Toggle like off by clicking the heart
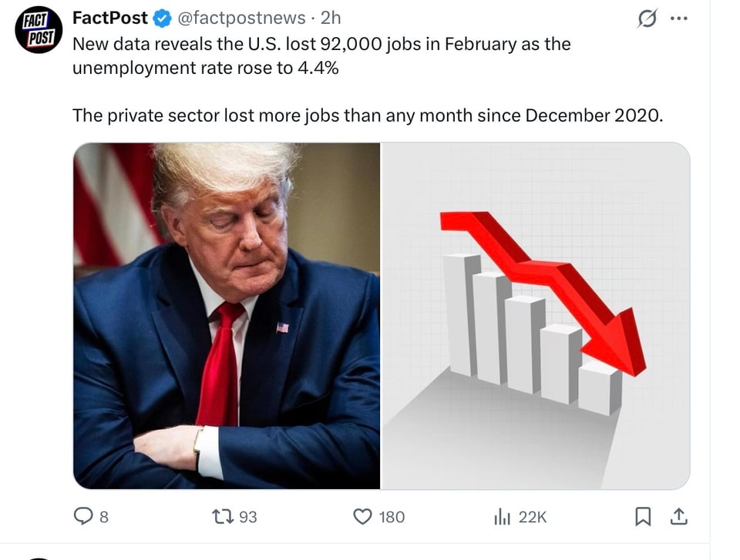This screenshot has width=740, height=560. [362, 517]
